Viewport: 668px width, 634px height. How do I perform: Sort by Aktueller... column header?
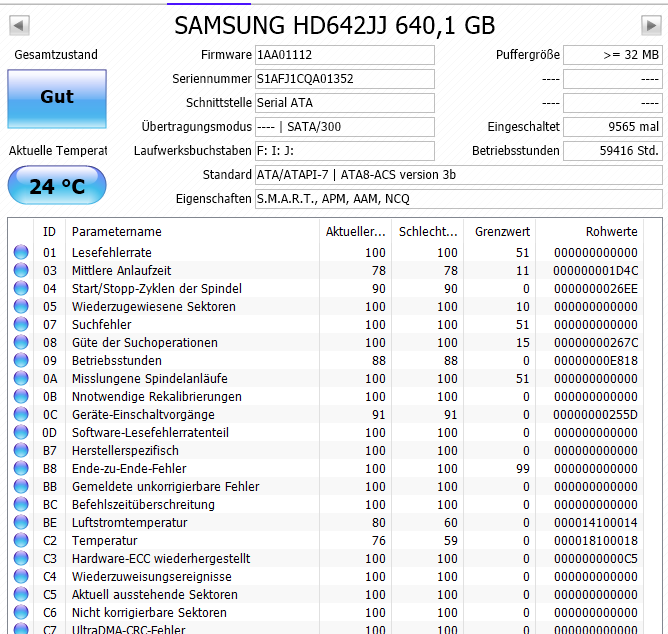pos(355,232)
